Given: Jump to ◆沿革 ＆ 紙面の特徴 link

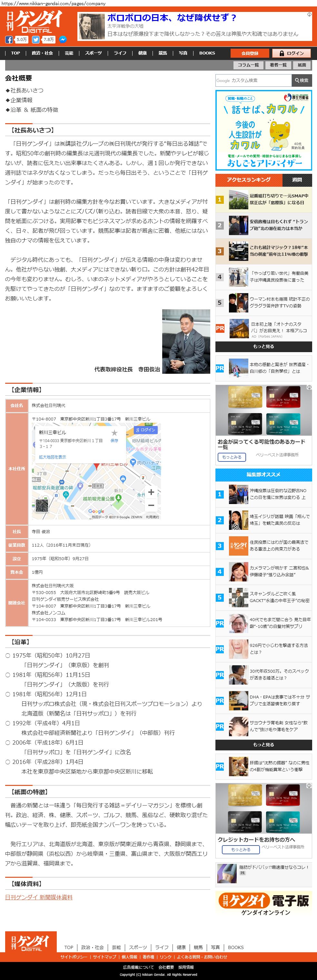Looking at the screenshot, I should click(32, 110).
